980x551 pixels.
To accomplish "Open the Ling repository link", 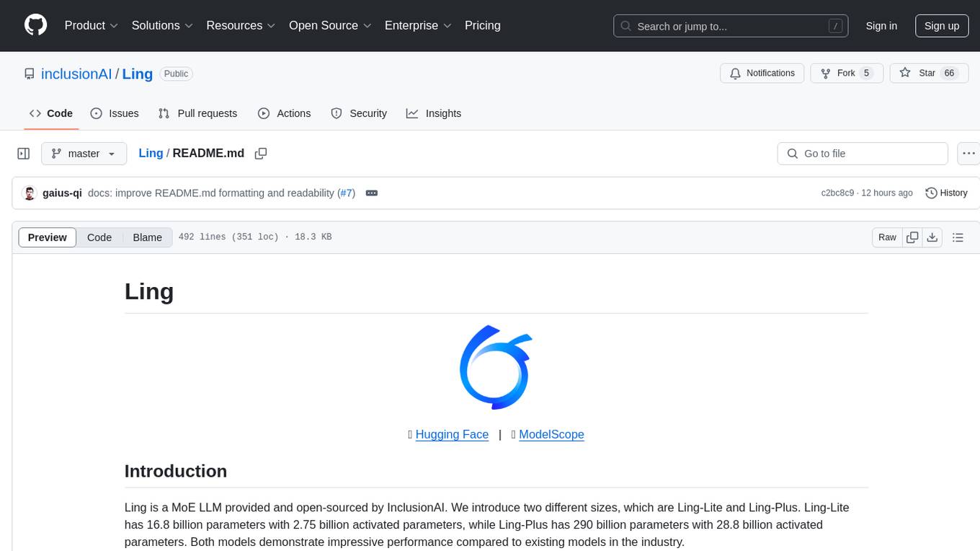I will coord(138,74).
